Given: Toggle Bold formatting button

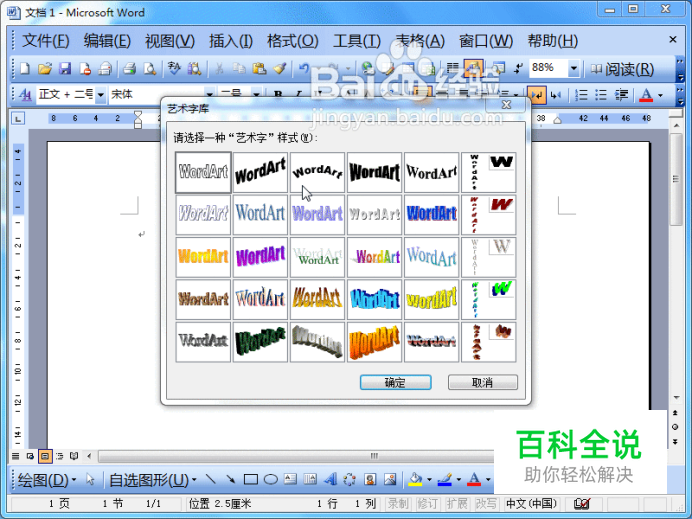Looking at the screenshot, I should point(278,94).
